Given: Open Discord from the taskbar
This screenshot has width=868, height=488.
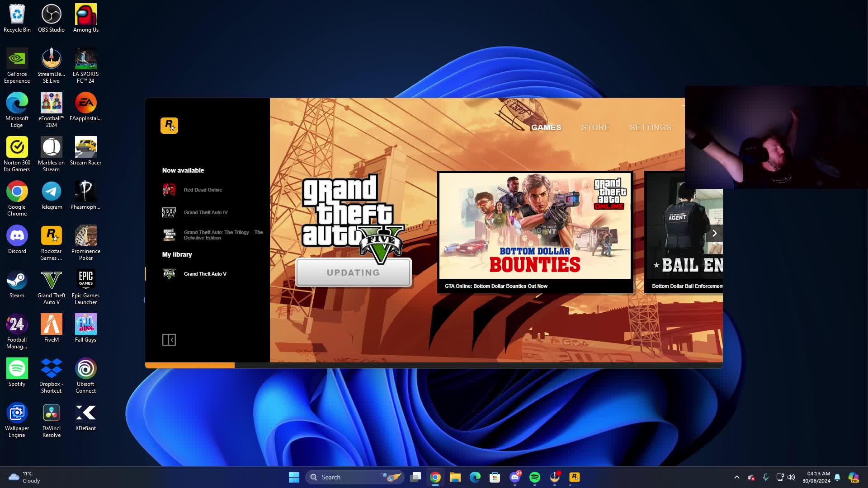Looking at the screenshot, I should pyautogui.click(x=515, y=477).
